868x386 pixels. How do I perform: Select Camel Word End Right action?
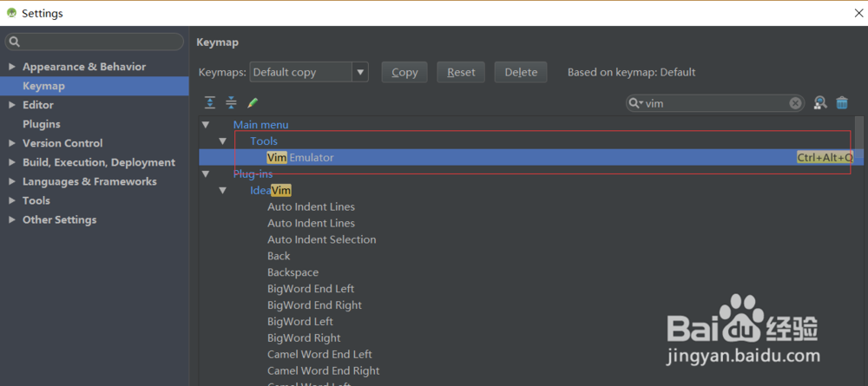tap(323, 370)
